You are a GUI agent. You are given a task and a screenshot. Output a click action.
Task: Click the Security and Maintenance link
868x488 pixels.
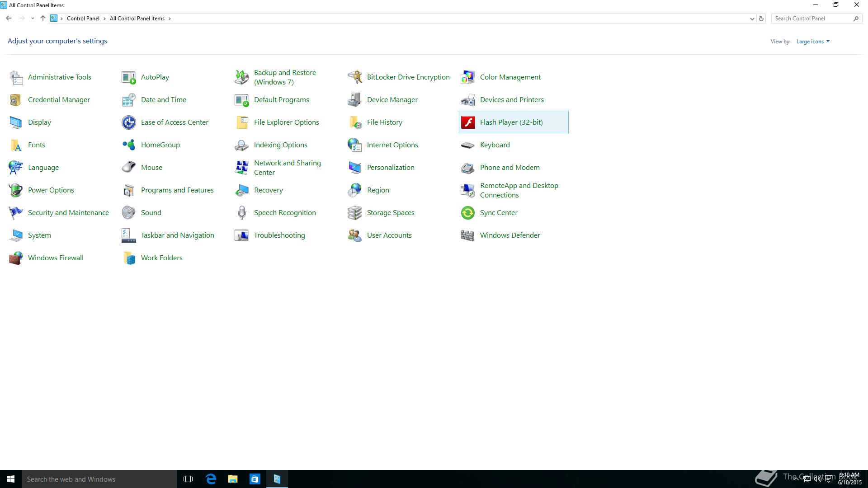click(x=68, y=213)
